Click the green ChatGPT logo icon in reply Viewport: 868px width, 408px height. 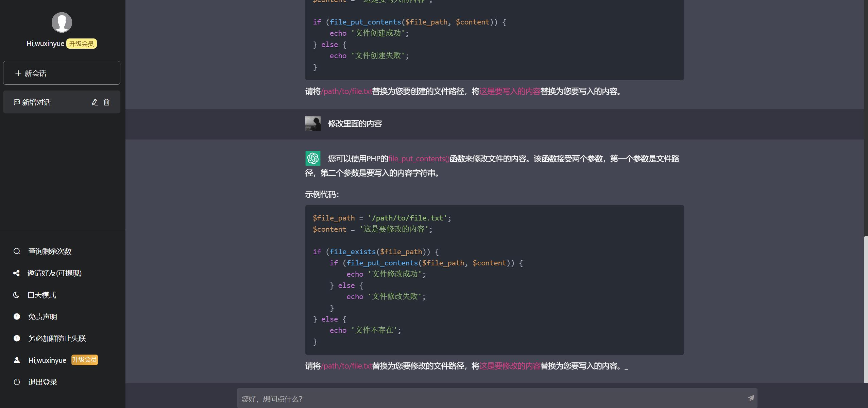[x=313, y=158]
